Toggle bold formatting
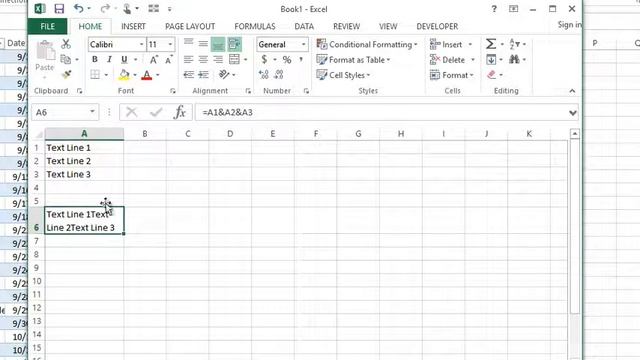The width and height of the screenshot is (640, 360). pos(95,60)
